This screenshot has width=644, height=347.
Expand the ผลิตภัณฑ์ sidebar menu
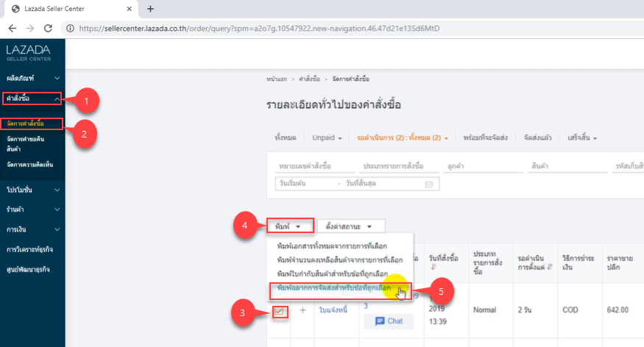(57, 77)
